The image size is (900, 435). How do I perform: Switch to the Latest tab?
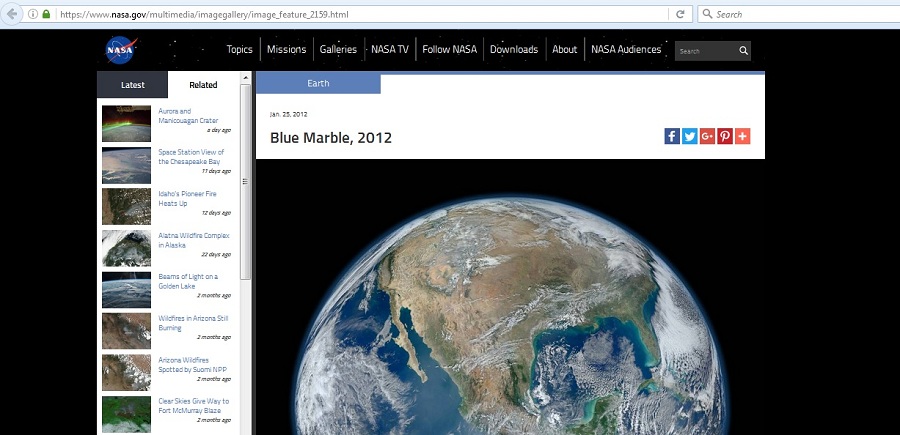coord(133,85)
